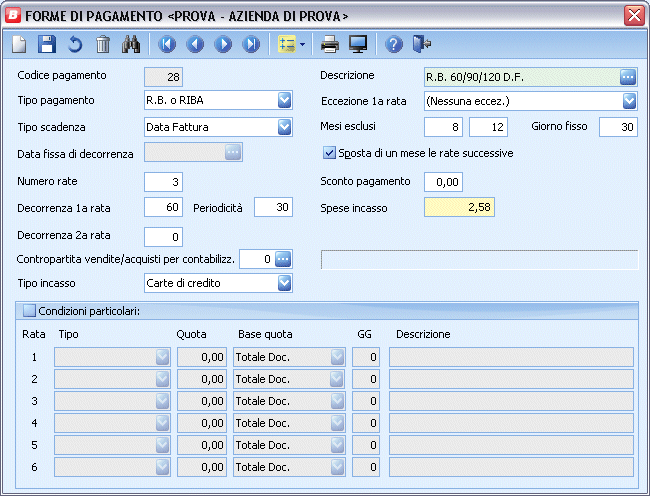
Task: Click the red B application icon
Action: [x=12, y=15]
